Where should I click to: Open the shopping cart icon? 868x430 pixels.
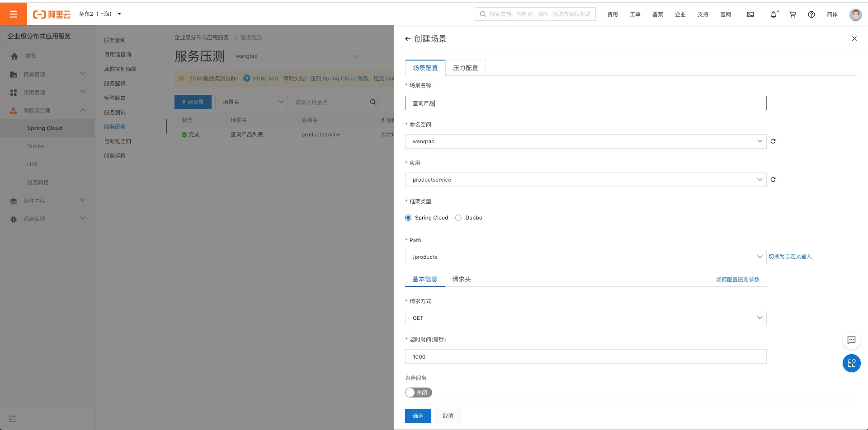tap(793, 14)
